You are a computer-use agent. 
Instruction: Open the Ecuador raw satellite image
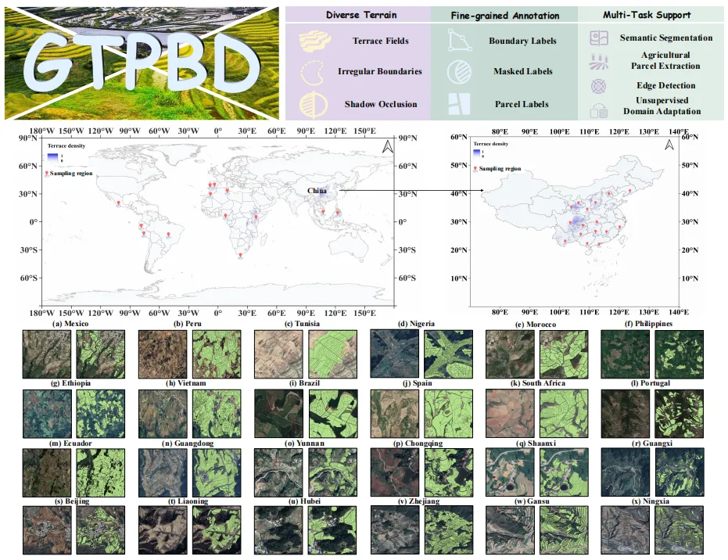pos(47,472)
